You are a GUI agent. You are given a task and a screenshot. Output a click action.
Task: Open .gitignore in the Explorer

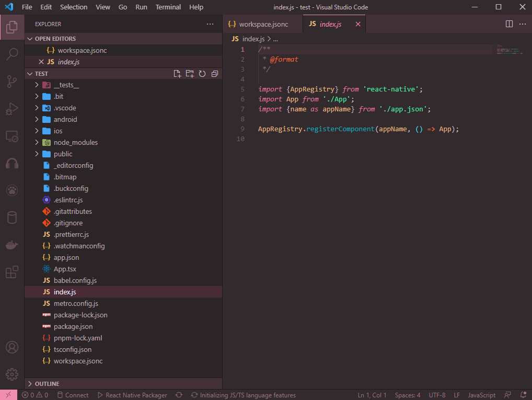123,223
